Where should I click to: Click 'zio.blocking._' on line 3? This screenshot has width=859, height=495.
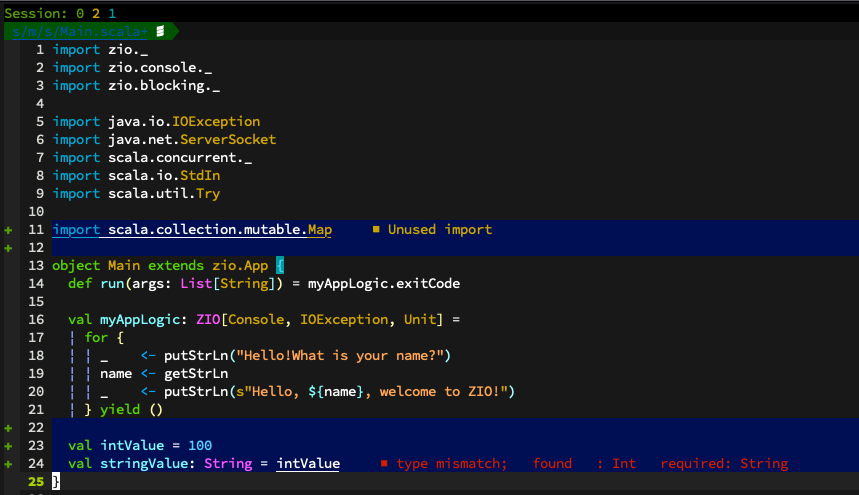coord(164,85)
